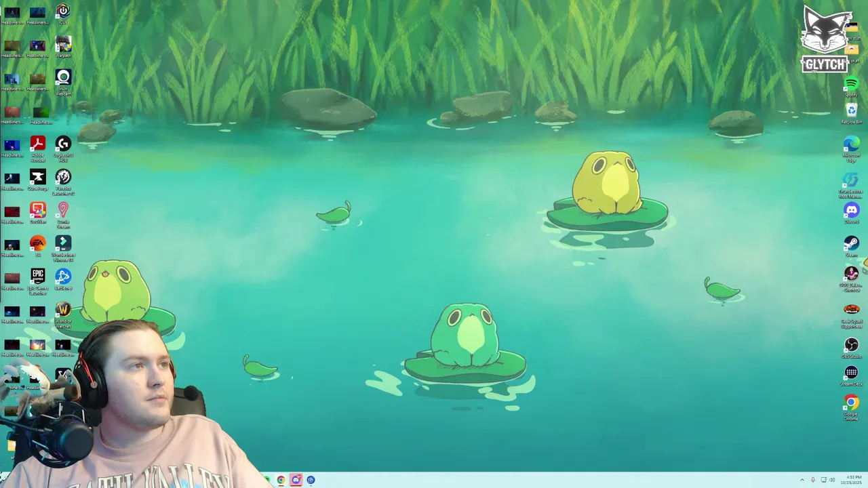The image size is (868, 488).
Task: Select the Epic Games Launcher icon
Action: (37, 281)
